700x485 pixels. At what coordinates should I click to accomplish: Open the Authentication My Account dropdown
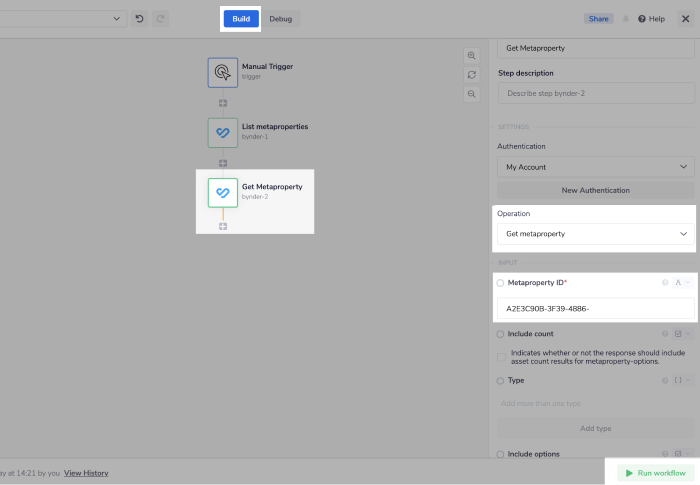click(x=595, y=167)
